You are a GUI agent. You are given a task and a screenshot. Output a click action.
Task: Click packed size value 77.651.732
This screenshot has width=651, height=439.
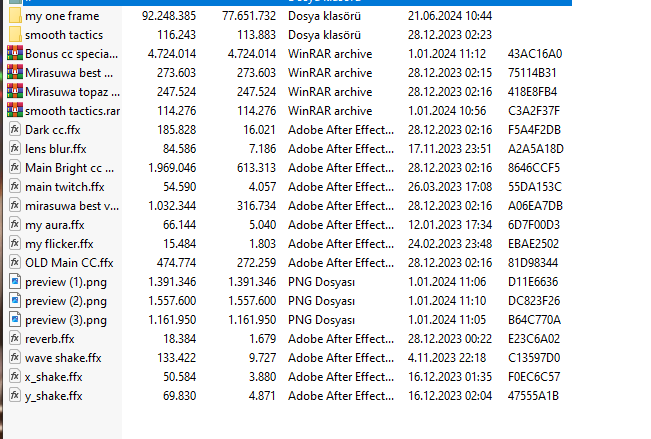tap(249, 16)
